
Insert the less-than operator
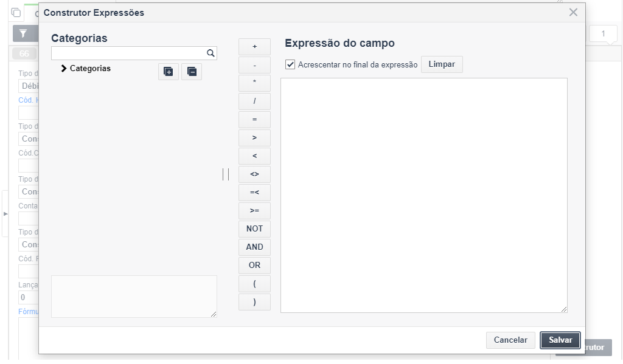pyautogui.click(x=255, y=156)
